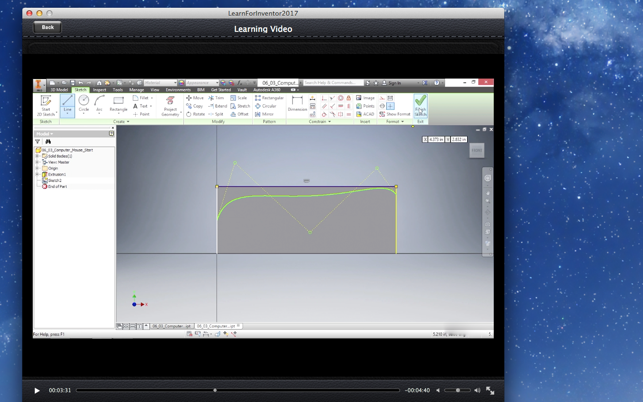Select the Arc sketch tool
This screenshot has height=402, width=643.
[x=99, y=103]
